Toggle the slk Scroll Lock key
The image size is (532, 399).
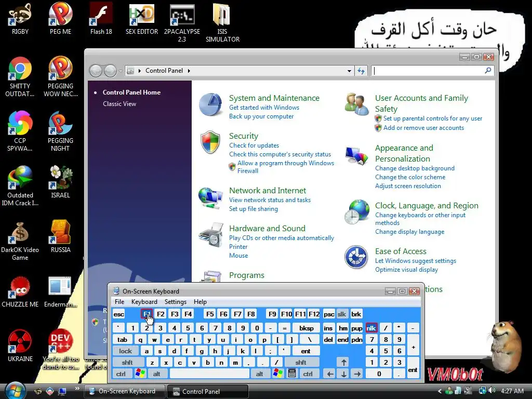342,314
